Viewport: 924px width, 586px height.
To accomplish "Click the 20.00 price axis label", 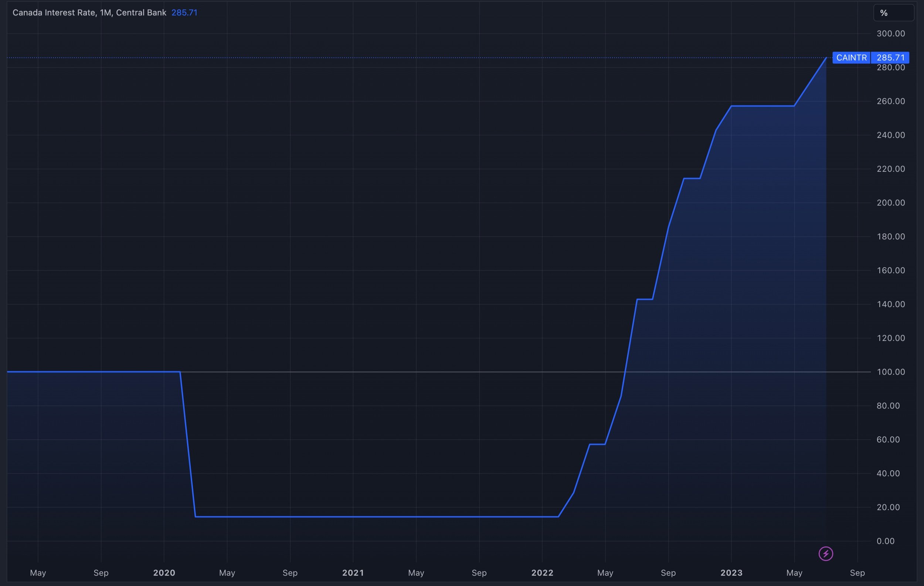I will (x=888, y=507).
